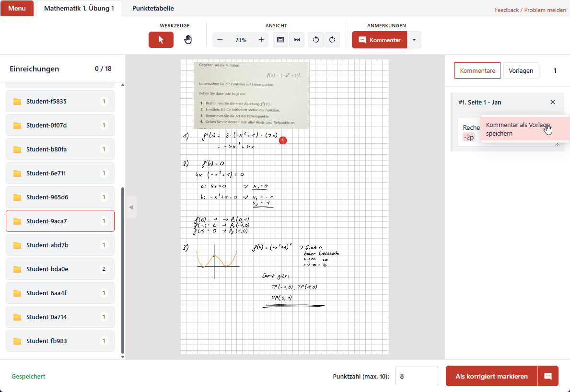Choose Kommentar als Vorlage speichern
Viewport: 570px width, 392px height.
(524, 129)
